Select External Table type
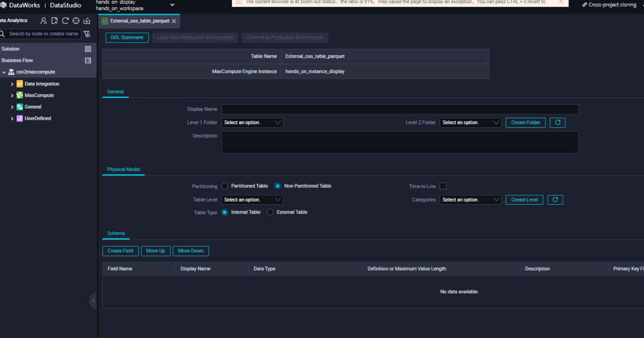The image size is (644, 338). coord(270,212)
